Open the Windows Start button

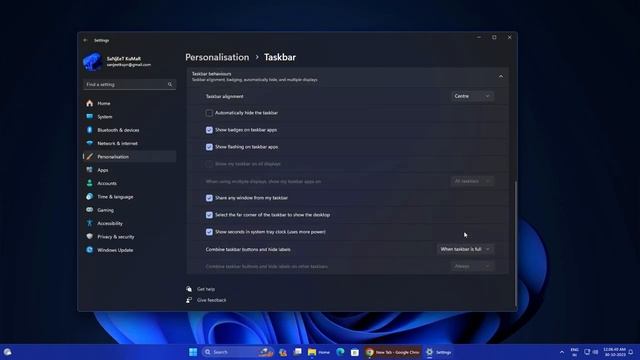pos(193,352)
